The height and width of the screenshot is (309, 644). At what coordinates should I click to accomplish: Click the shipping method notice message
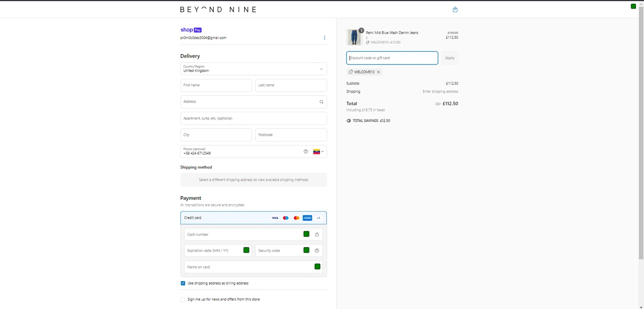point(253,180)
